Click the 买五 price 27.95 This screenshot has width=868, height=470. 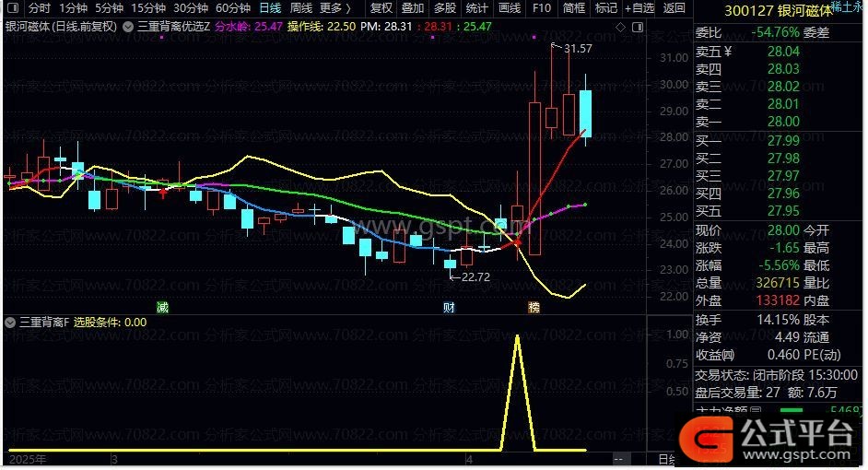tap(783, 211)
